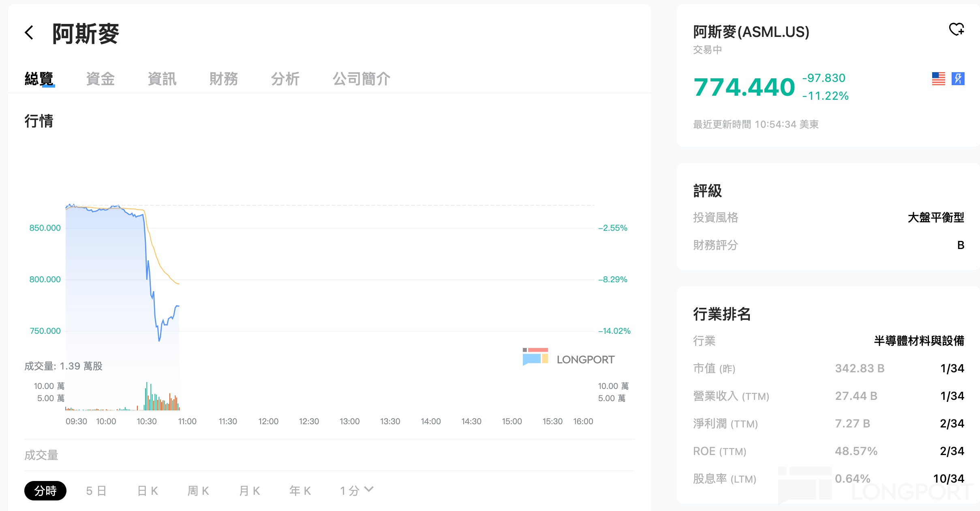Open the 財務 tab
980x511 pixels.
(x=224, y=79)
